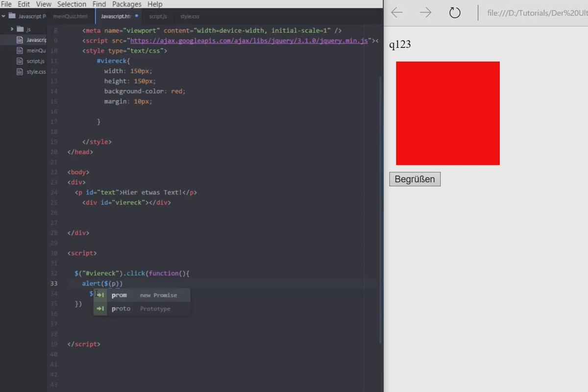
Task: Click the 'alert($(p))' code line
Action: click(x=102, y=284)
